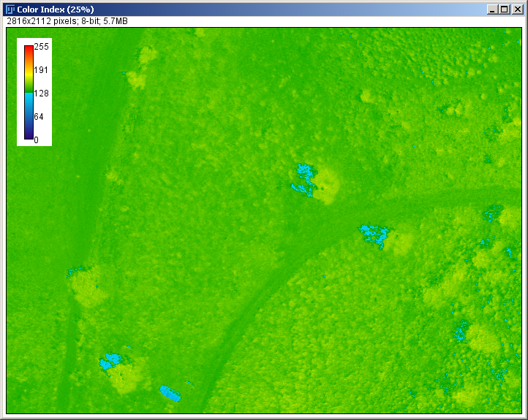The width and height of the screenshot is (528, 420).
Task: Click the ImageJ icon in the title bar
Action: (x=10, y=9)
